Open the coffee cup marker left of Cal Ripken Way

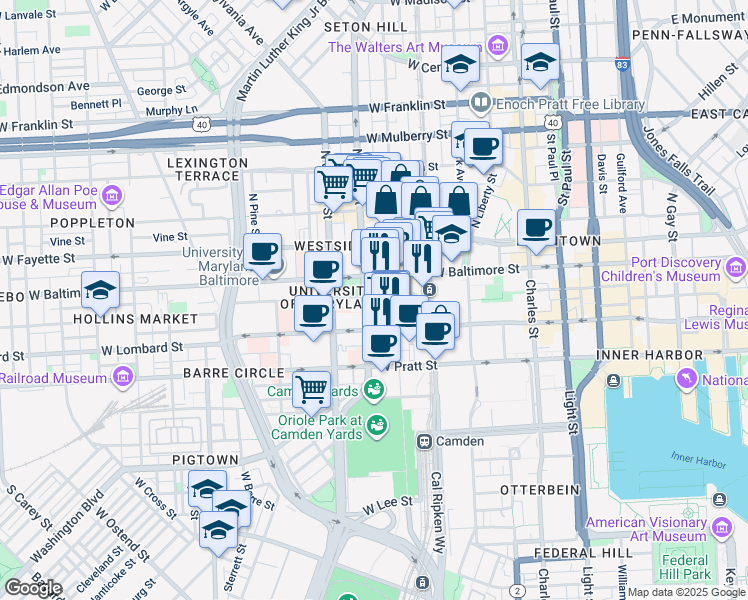tap(435, 333)
